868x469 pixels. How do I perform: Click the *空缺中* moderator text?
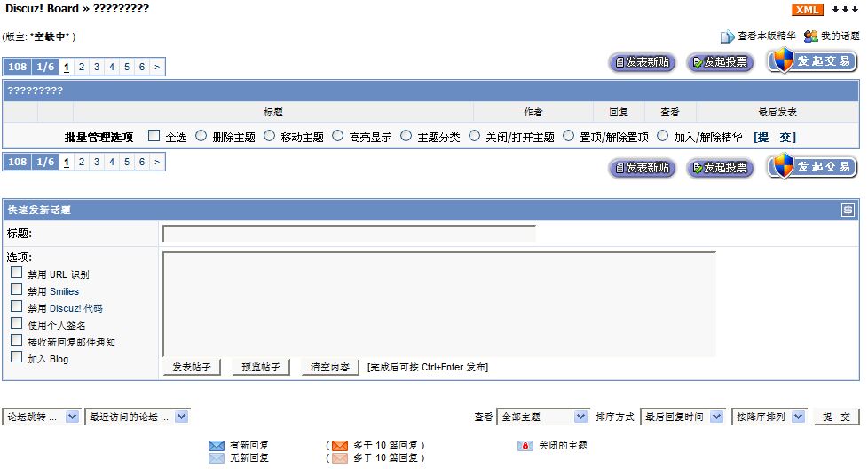(50, 36)
